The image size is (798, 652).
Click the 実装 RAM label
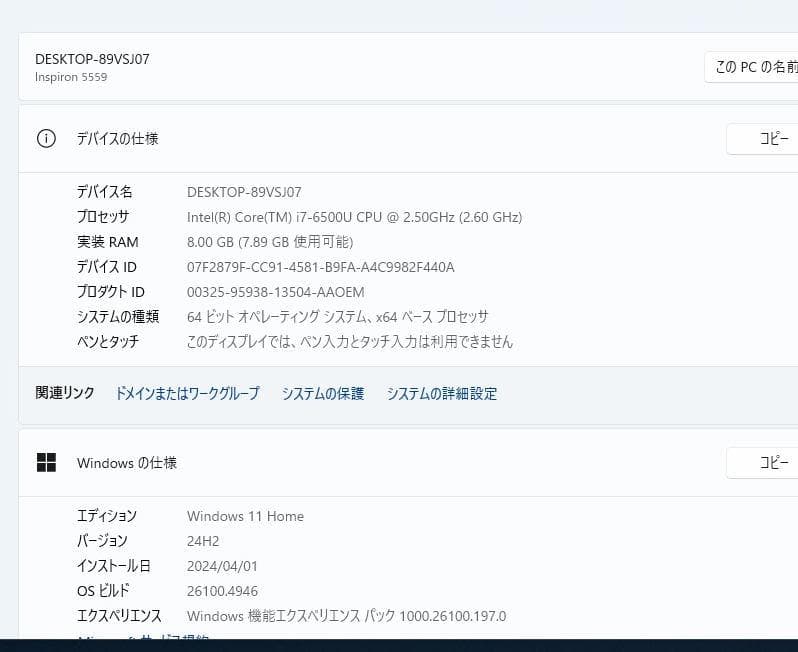(x=108, y=242)
